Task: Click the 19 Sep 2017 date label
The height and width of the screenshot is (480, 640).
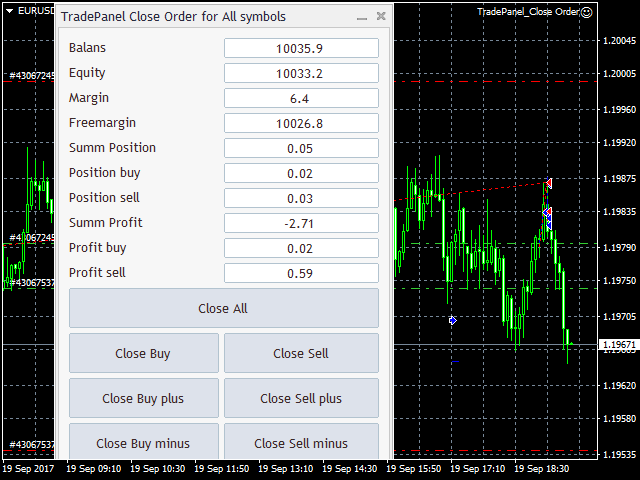Action: tap(28, 469)
